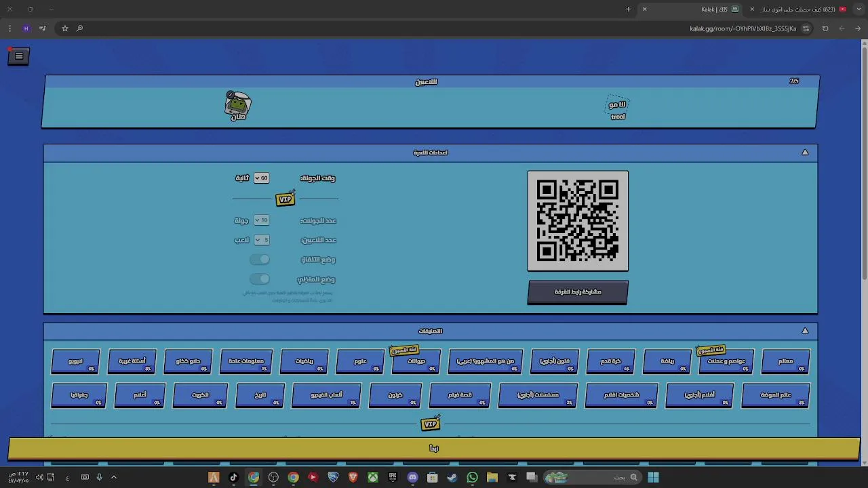This screenshot has height=488, width=868.
Task: Select the رياضيات category
Action: coord(304,361)
